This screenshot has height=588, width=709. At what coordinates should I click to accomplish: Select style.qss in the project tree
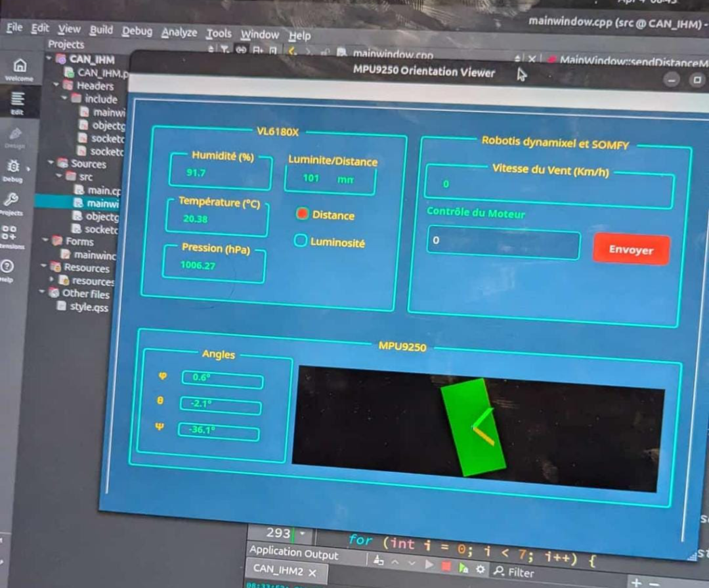(89, 307)
